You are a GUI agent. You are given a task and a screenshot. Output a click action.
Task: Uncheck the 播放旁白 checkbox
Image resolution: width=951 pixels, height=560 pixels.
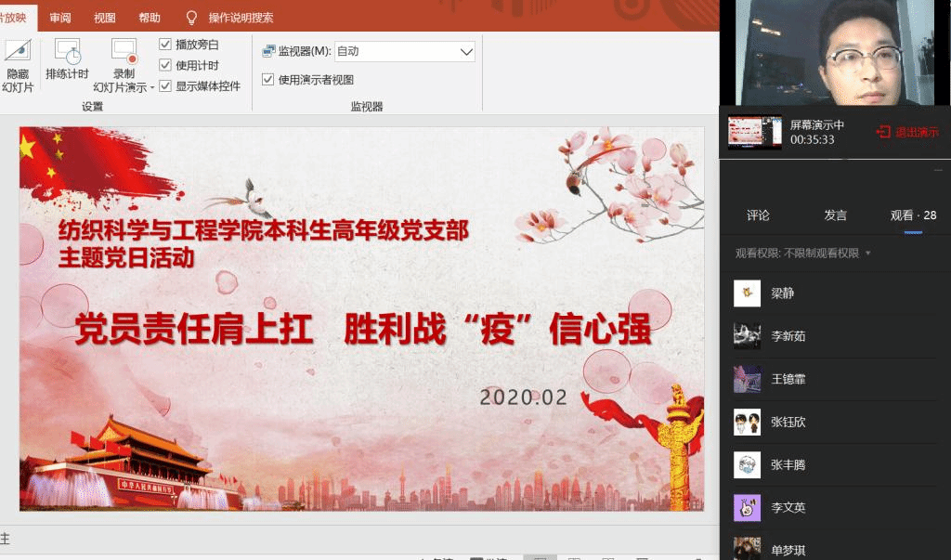coord(165,45)
